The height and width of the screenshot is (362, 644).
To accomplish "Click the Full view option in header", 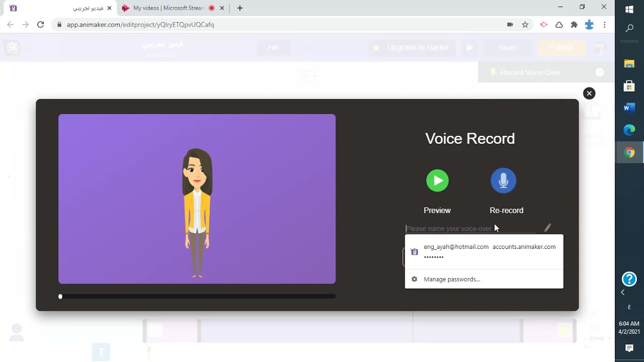I will tap(273, 48).
